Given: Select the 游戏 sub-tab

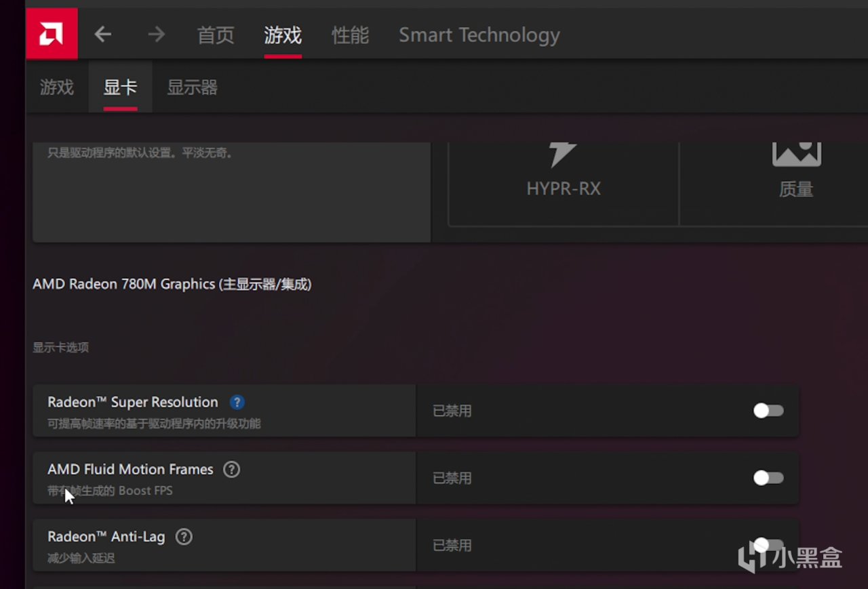Looking at the screenshot, I should pos(57,87).
